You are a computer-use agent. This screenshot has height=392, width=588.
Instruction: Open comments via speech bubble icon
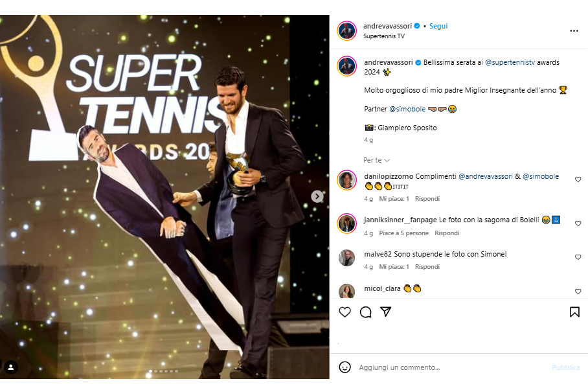pos(365,312)
